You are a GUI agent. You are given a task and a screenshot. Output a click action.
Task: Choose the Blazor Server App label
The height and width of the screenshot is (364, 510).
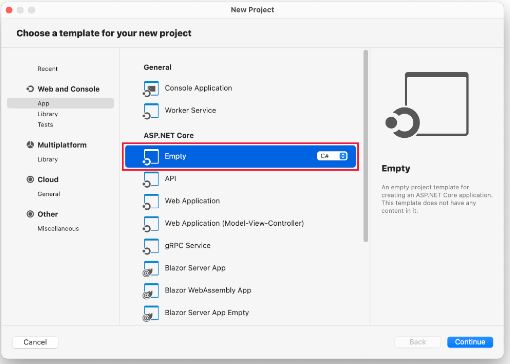coord(195,268)
